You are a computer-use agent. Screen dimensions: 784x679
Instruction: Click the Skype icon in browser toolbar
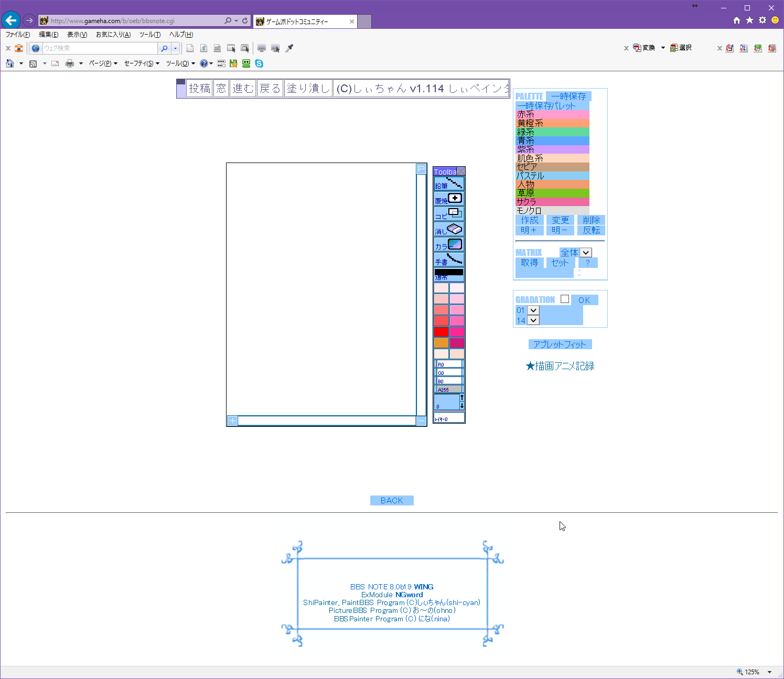pos(259,63)
